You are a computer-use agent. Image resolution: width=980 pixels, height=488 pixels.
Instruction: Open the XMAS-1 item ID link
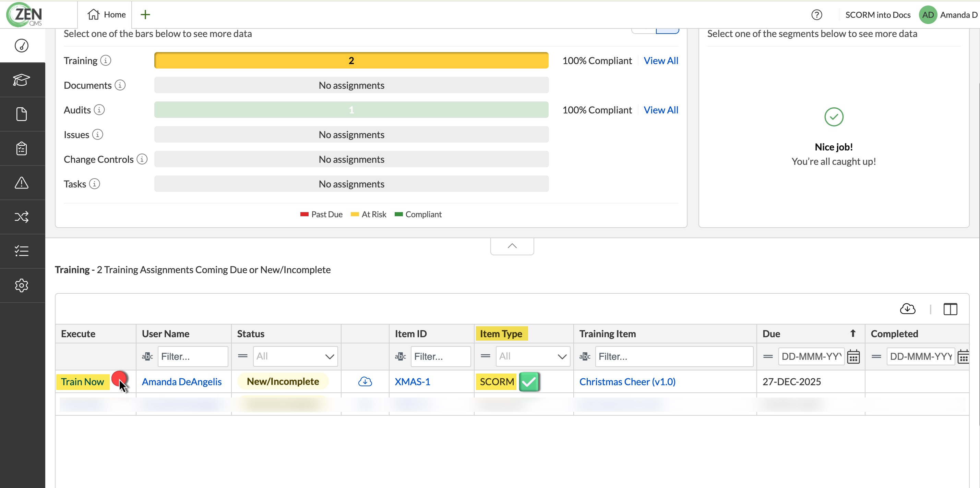[x=413, y=381]
